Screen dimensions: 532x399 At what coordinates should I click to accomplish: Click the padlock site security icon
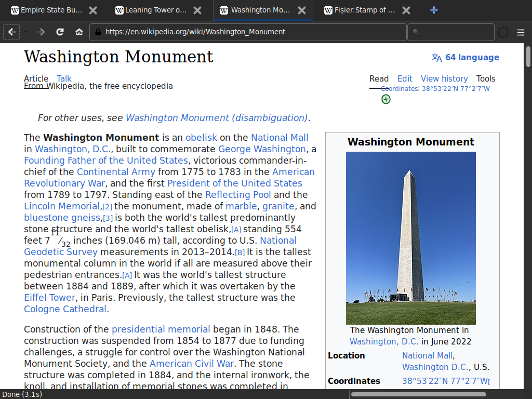tap(97, 32)
